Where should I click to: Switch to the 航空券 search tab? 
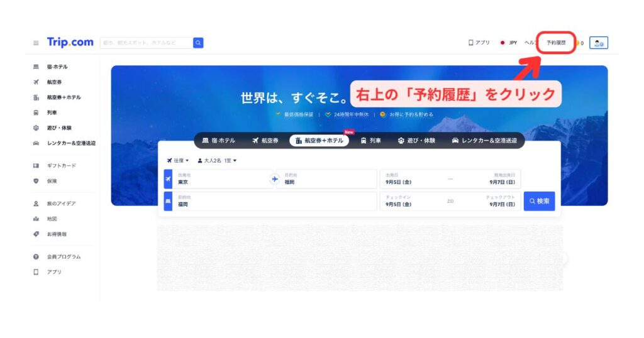[x=265, y=140]
